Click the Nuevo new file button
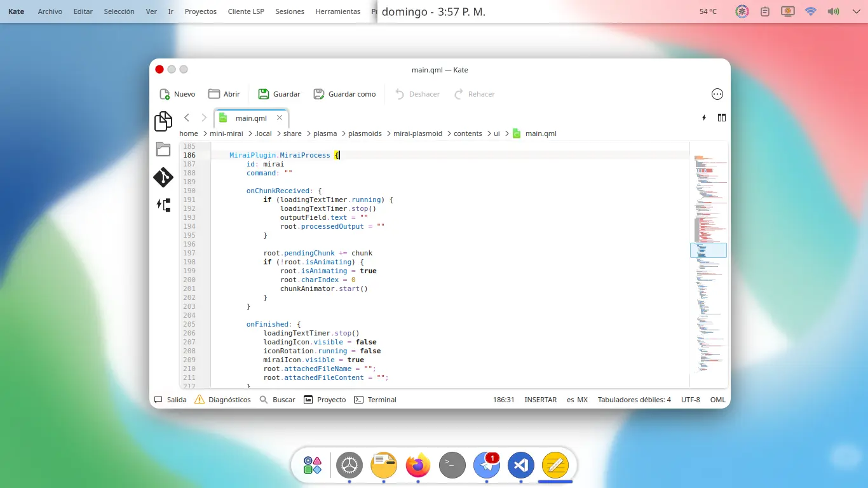Image resolution: width=868 pixels, height=488 pixels. point(177,94)
